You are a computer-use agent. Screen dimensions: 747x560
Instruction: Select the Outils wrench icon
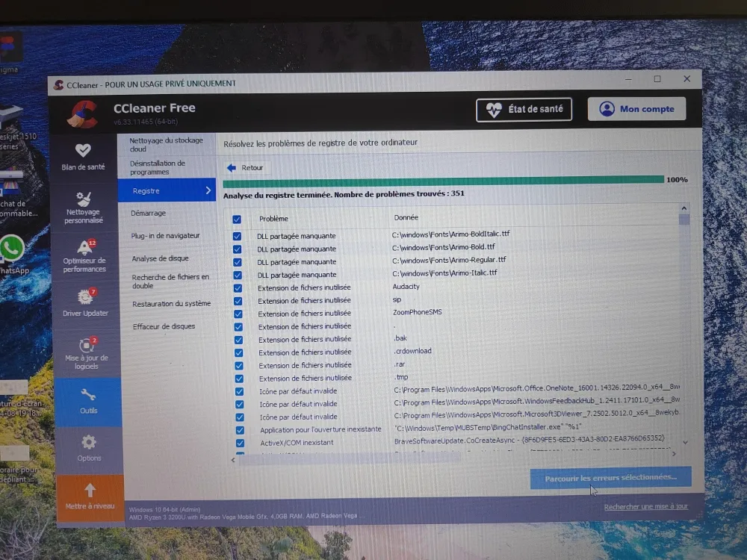[88, 395]
